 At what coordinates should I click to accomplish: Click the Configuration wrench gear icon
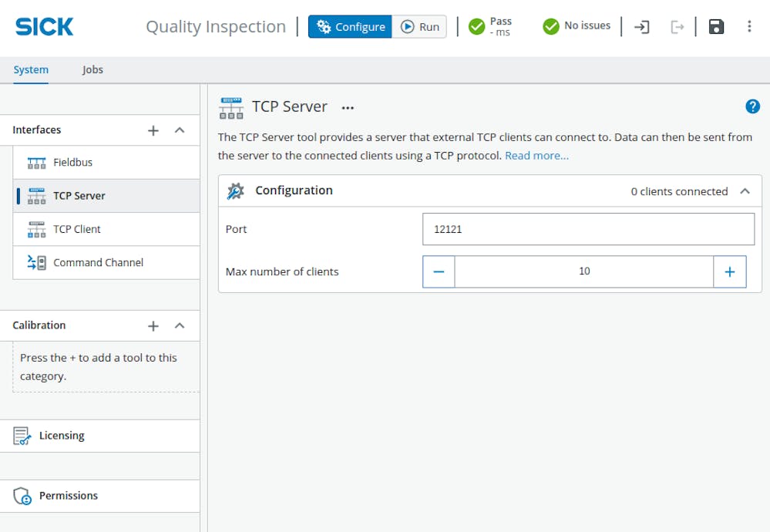click(235, 191)
